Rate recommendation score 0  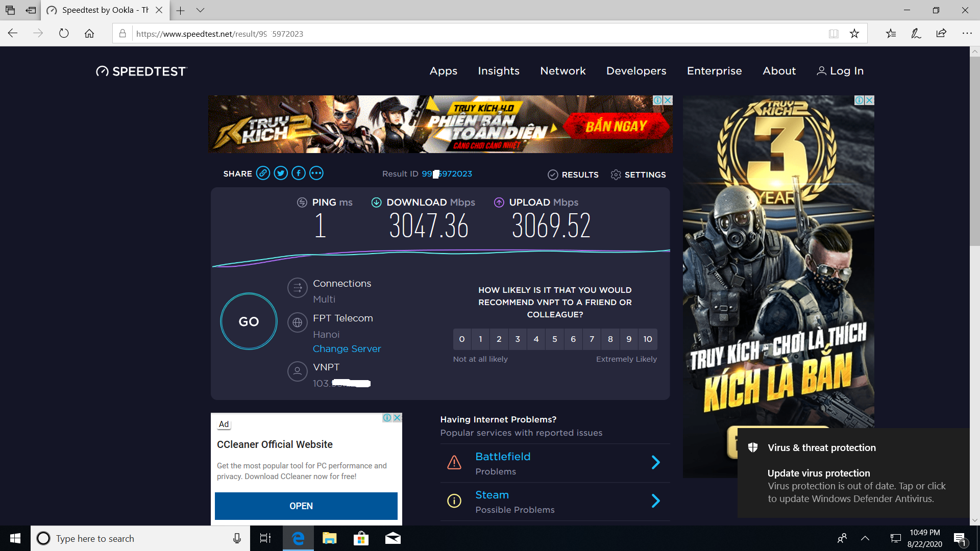[x=462, y=339]
